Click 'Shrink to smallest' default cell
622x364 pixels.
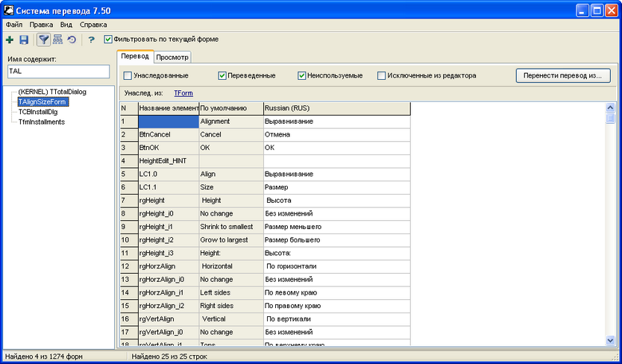[x=231, y=227]
